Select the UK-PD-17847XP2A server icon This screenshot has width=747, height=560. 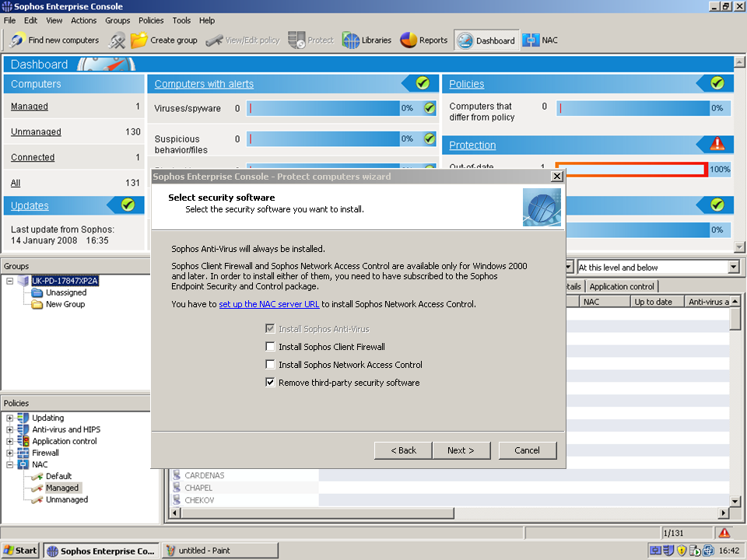tap(23, 281)
